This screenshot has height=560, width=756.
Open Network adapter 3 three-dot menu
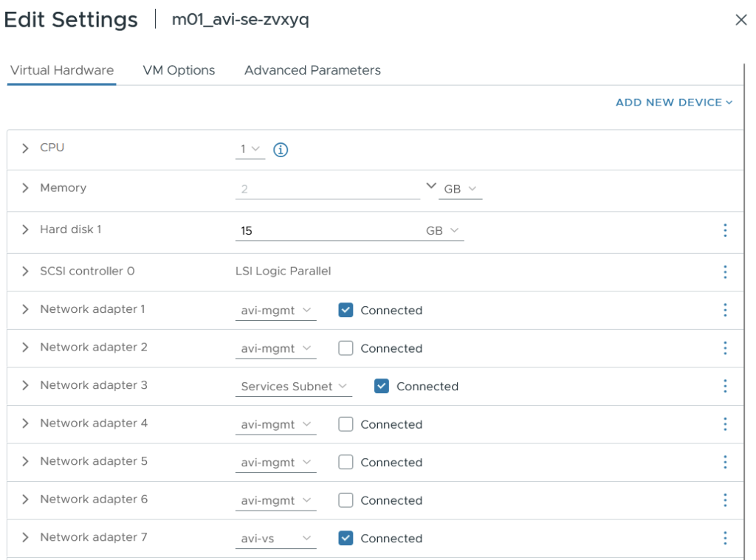click(725, 386)
